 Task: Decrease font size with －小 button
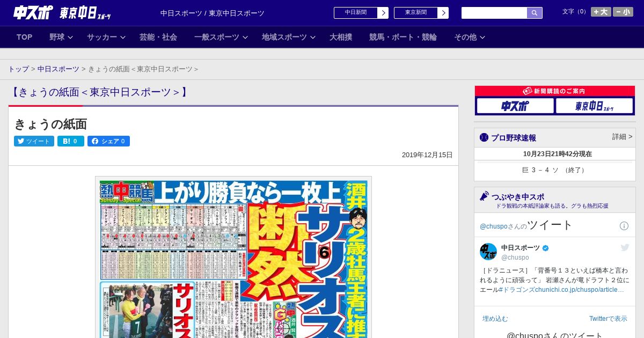[623, 12]
